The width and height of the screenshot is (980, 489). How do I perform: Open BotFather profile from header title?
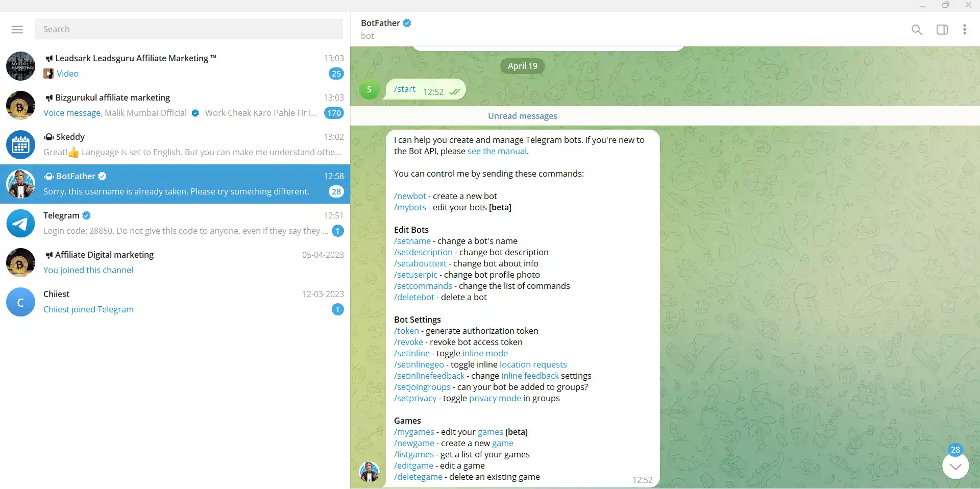pyautogui.click(x=380, y=23)
